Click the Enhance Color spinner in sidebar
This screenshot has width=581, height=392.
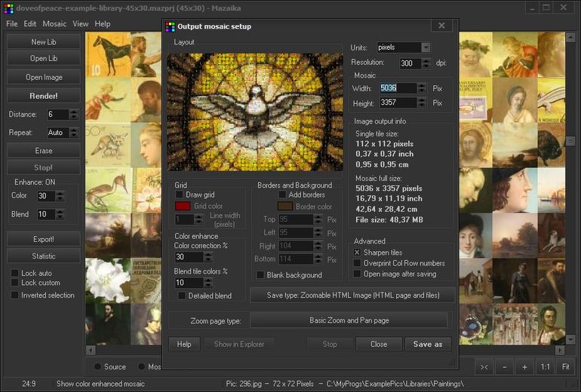click(60, 196)
